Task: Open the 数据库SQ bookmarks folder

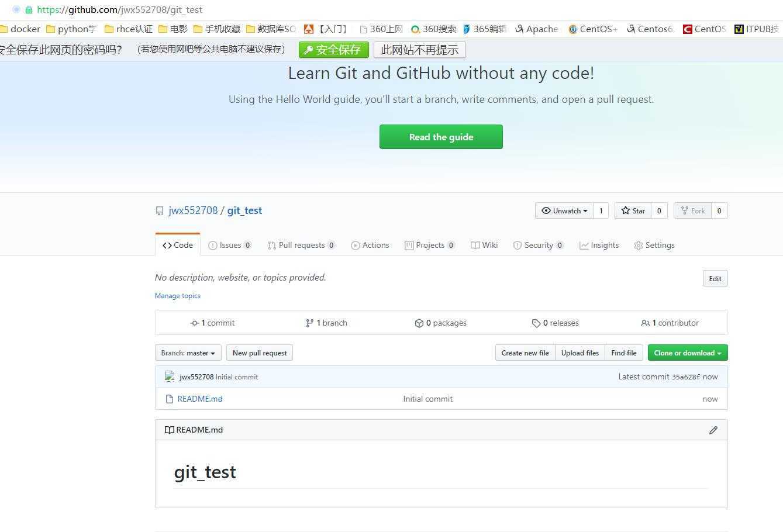Action: click(x=271, y=29)
